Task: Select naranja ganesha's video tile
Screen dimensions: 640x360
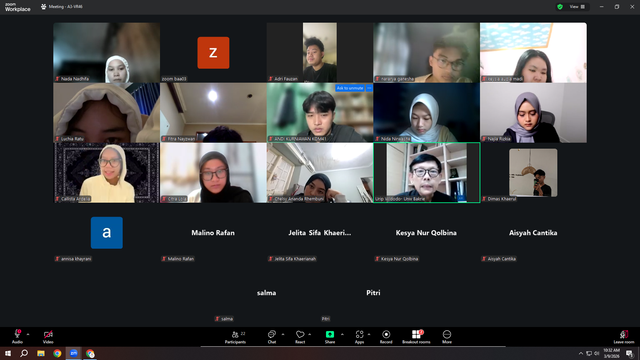Action: pos(426,52)
